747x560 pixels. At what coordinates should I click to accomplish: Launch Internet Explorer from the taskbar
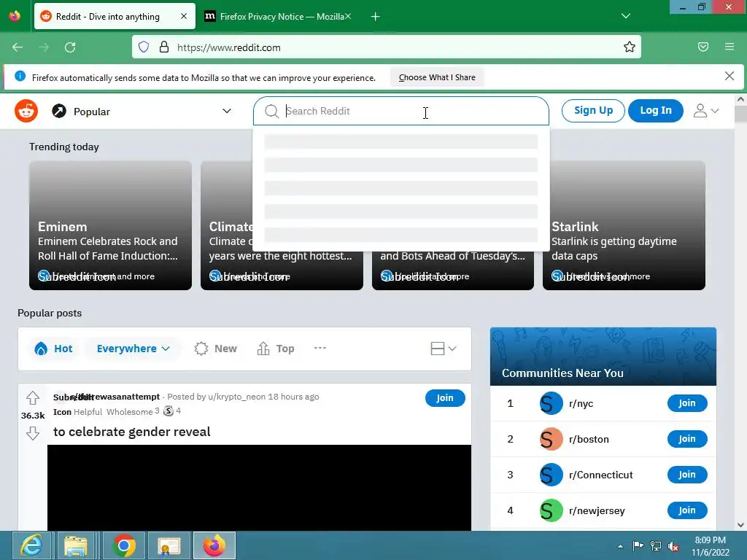pos(32,545)
